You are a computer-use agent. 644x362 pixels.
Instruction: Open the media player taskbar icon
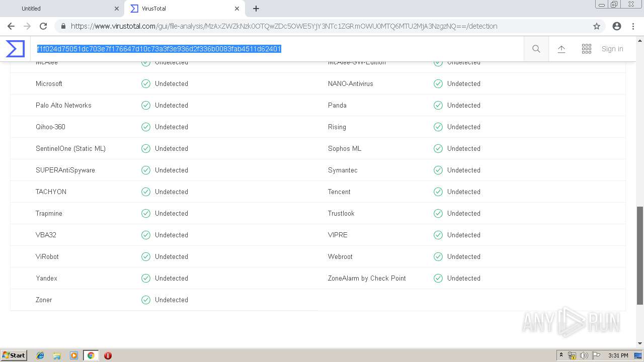point(73,355)
